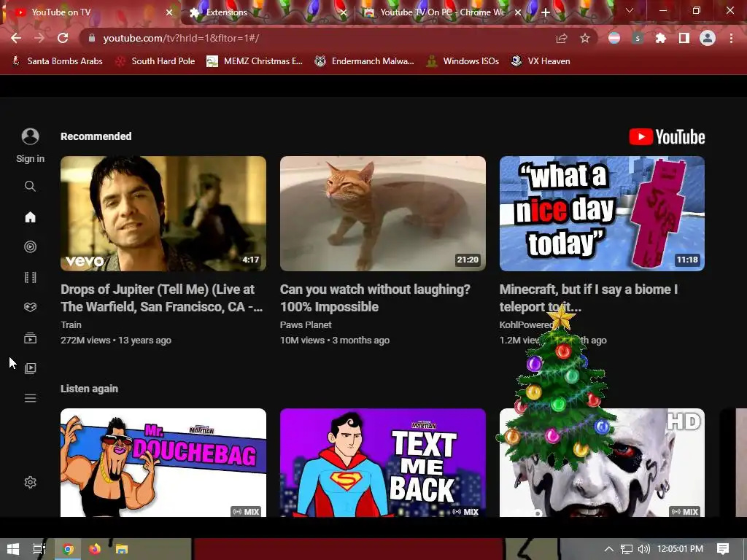
Task: Go forward in Chrome
Action: click(39, 38)
